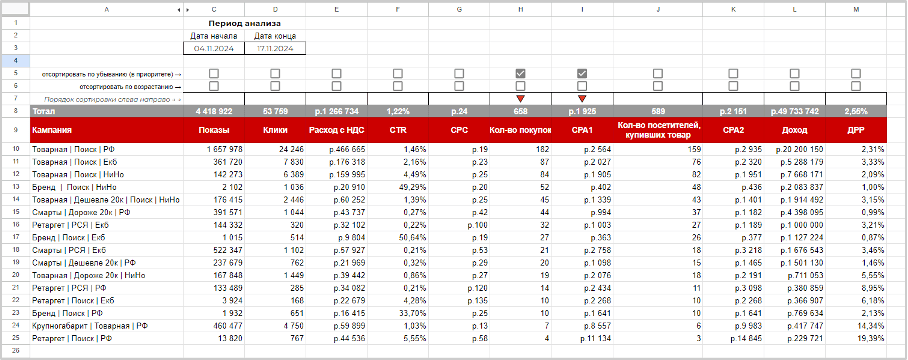This screenshot has height=360, width=908.
Task: Select the Дата конца date cell 17.11.2024
Action: click(275, 49)
